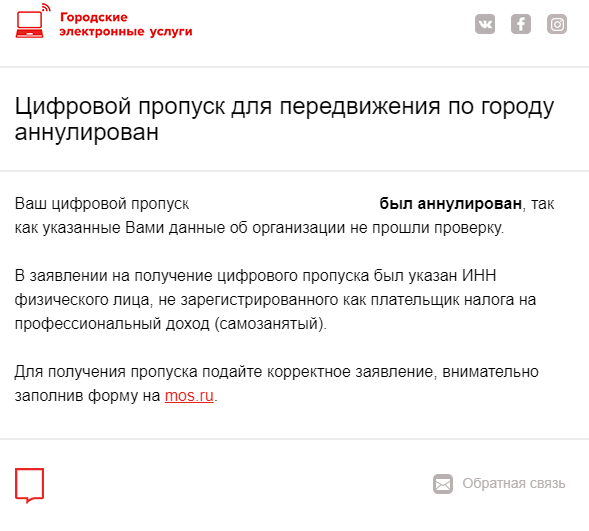Click the line starting with 'физического лица'
Image resolution: width=589 pixels, height=531 pixels.
pos(275,300)
